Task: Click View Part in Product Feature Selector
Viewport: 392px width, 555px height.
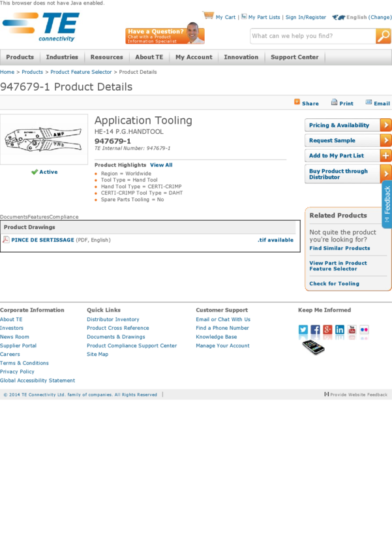Action: click(x=338, y=266)
